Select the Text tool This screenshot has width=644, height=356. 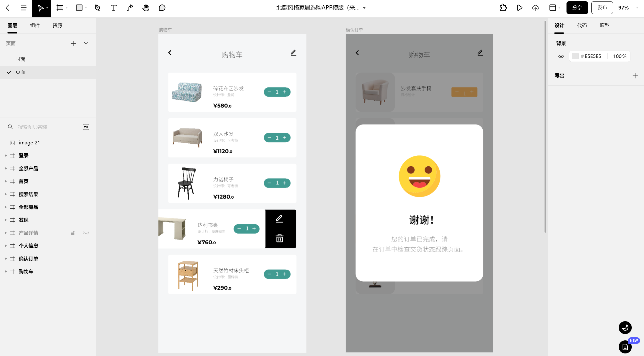(x=114, y=8)
